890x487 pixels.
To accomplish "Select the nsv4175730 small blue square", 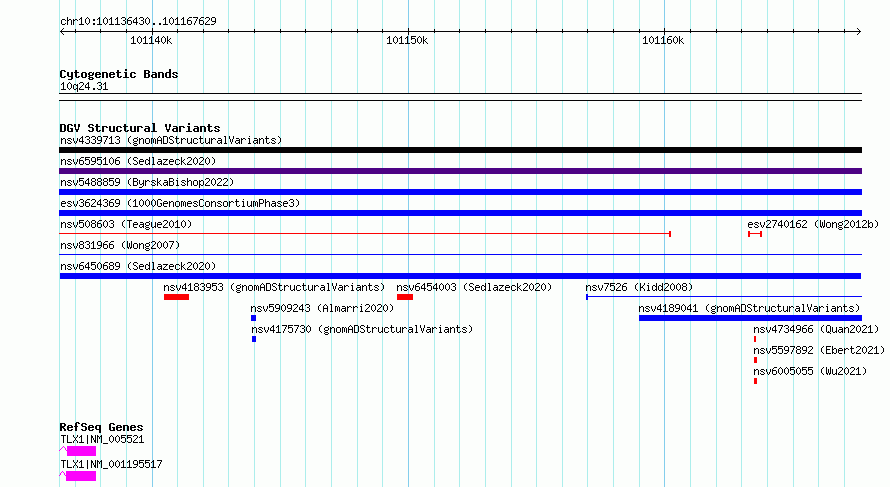I will (x=254, y=339).
